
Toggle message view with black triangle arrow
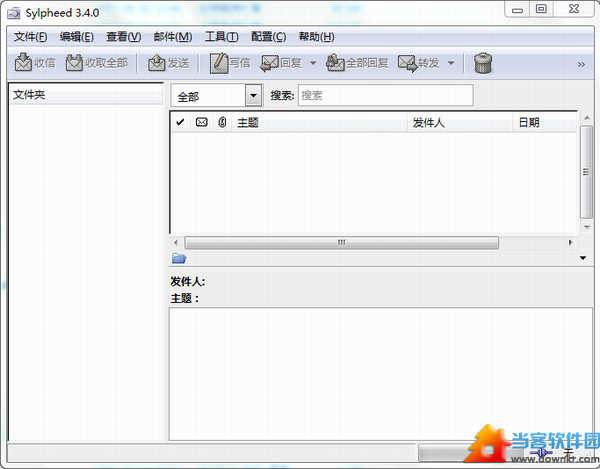583,258
